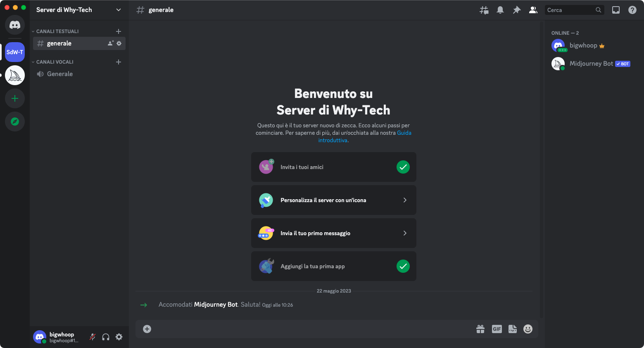Click Aggiungi la tua prima app card
The image size is (644, 348).
334,266
